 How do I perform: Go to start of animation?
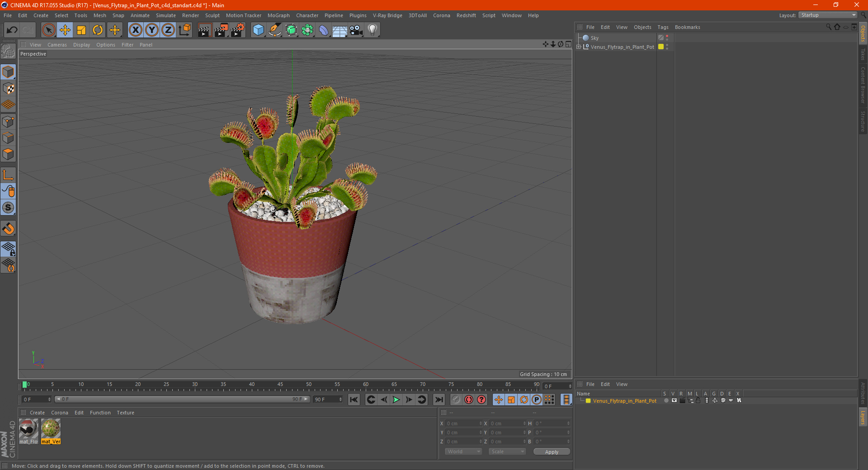click(x=354, y=399)
